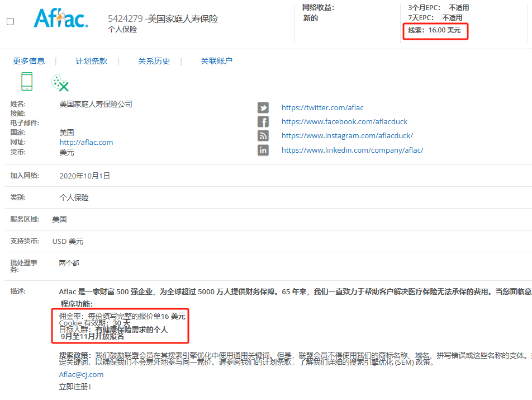The image size is (532, 400).
Task: Click the join date 2020年10月1日
Action: (x=84, y=176)
